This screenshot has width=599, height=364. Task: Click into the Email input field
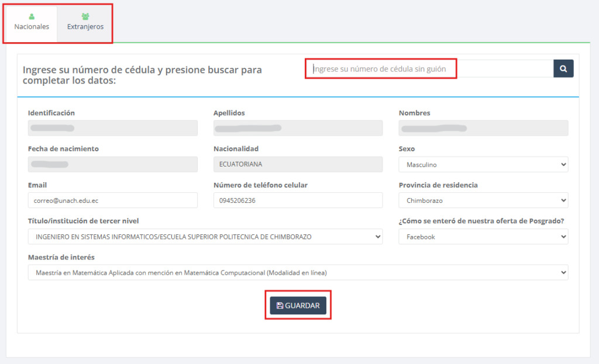click(x=112, y=200)
